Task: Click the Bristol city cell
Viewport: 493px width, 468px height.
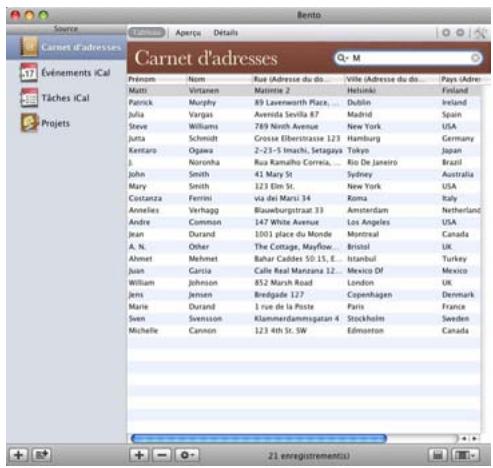Action: [358, 247]
